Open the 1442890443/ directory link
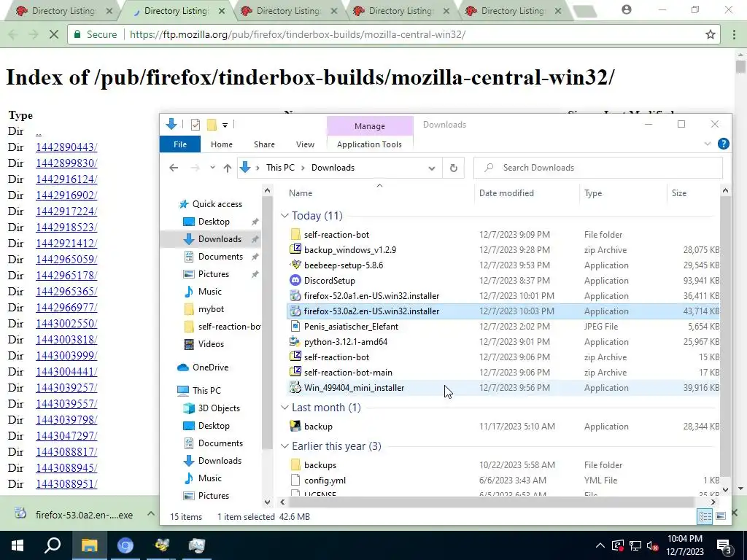This screenshot has height=560, width=747. click(66, 147)
